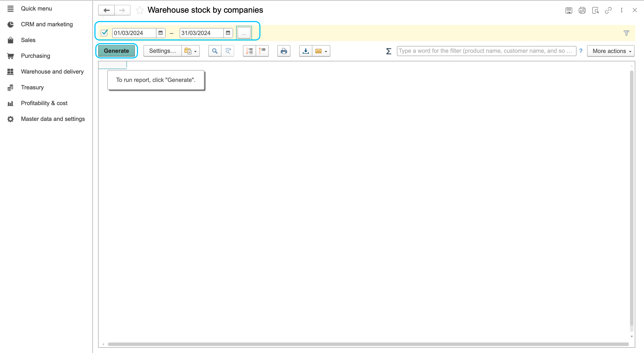Click the funnel filter icon
The image size is (644, 353).
click(x=626, y=33)
